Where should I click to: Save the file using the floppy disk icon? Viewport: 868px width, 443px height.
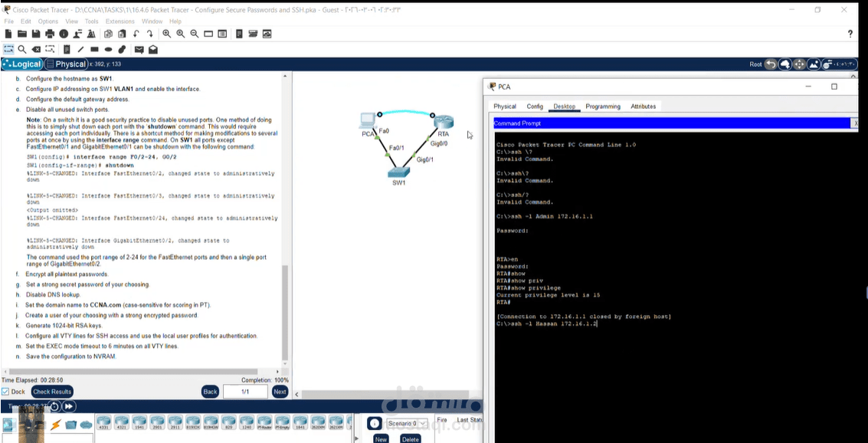[x=36, y=34]
